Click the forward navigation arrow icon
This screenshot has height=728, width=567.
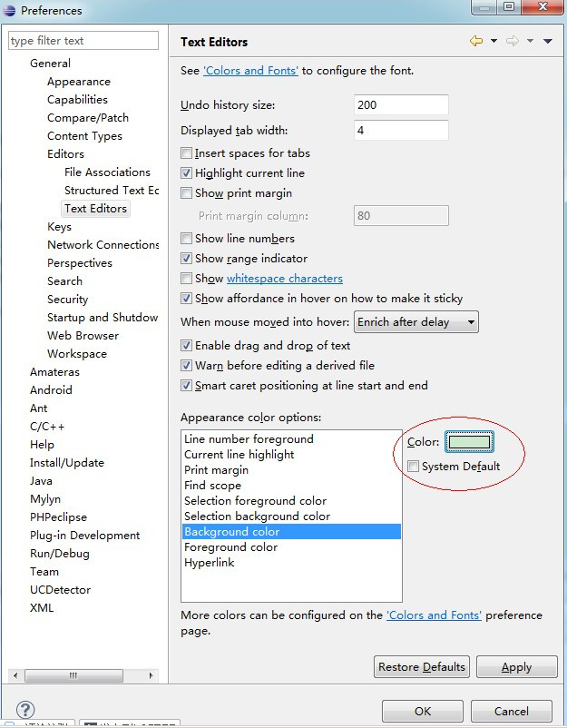pos(513,42)
